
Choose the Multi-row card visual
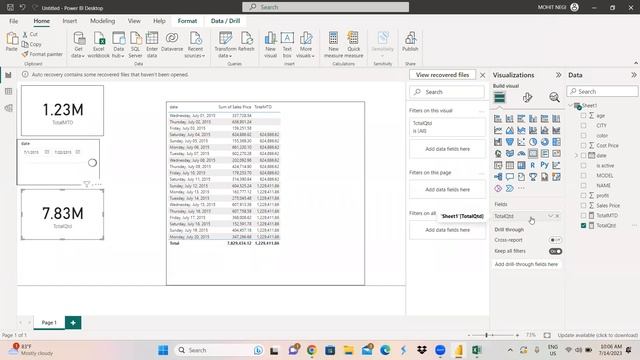coord(544,153)
